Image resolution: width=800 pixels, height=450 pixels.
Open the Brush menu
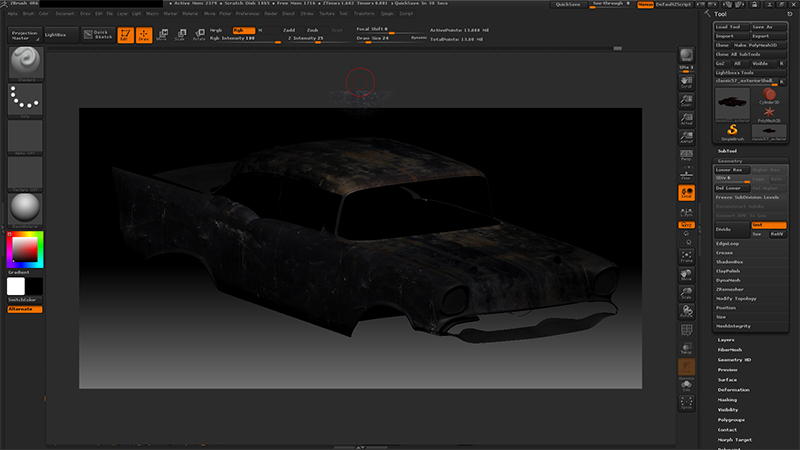[x=29, y=14]
